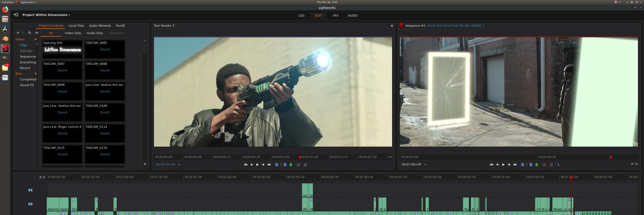The image size is (644, 215).
Task: Toggle the browser list view icon
Action: [x=37, y=33]
